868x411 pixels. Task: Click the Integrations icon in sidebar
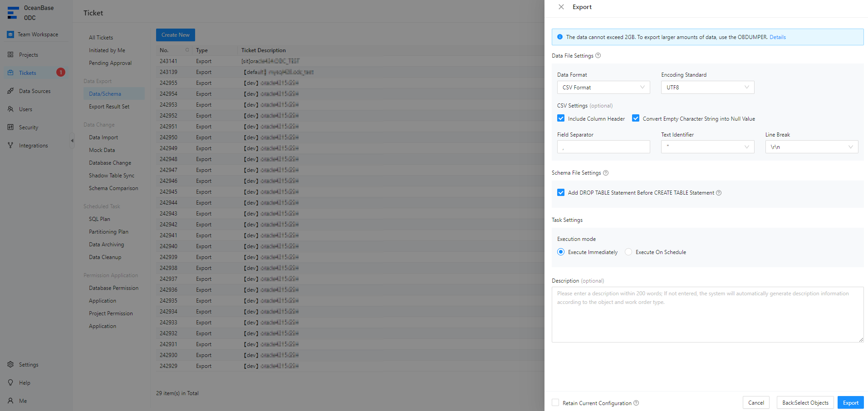coord(10,146)
